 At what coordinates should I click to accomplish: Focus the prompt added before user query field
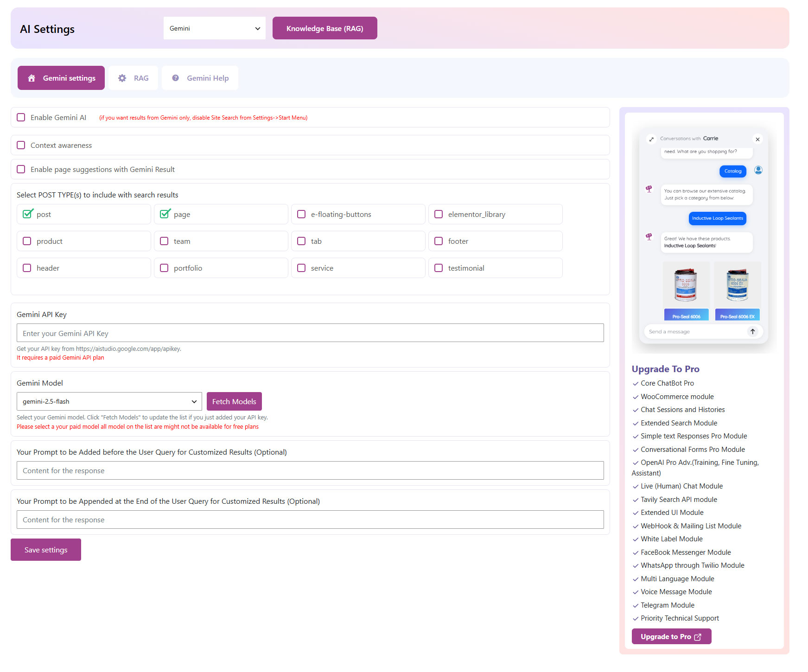pos(310,470)
